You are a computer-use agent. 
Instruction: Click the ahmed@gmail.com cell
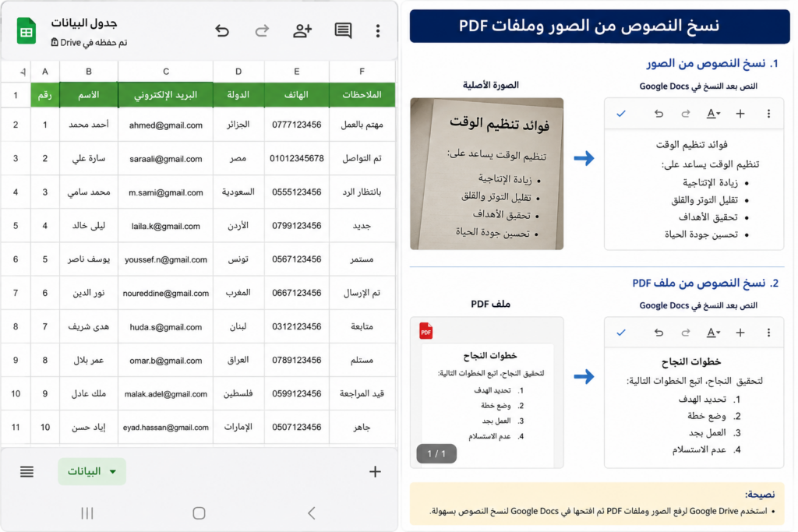pyautogui.click(x=165, y=125)
